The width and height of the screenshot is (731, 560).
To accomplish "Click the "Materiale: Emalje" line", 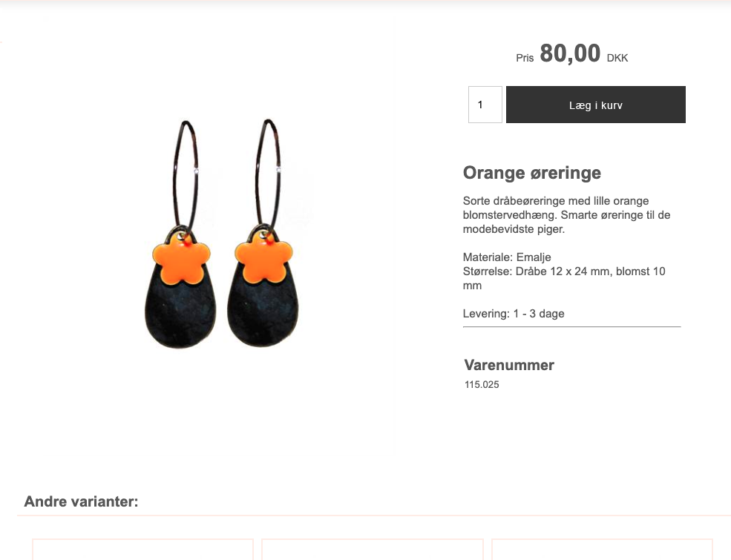I will coord(507,257).
